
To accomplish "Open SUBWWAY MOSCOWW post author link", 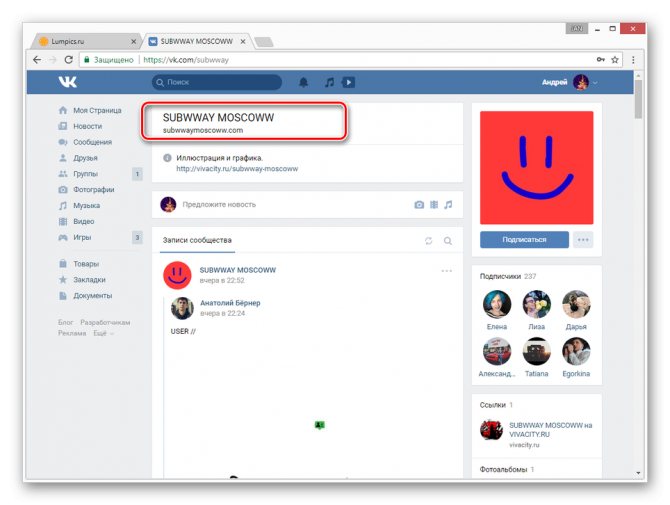I will 238,270.
